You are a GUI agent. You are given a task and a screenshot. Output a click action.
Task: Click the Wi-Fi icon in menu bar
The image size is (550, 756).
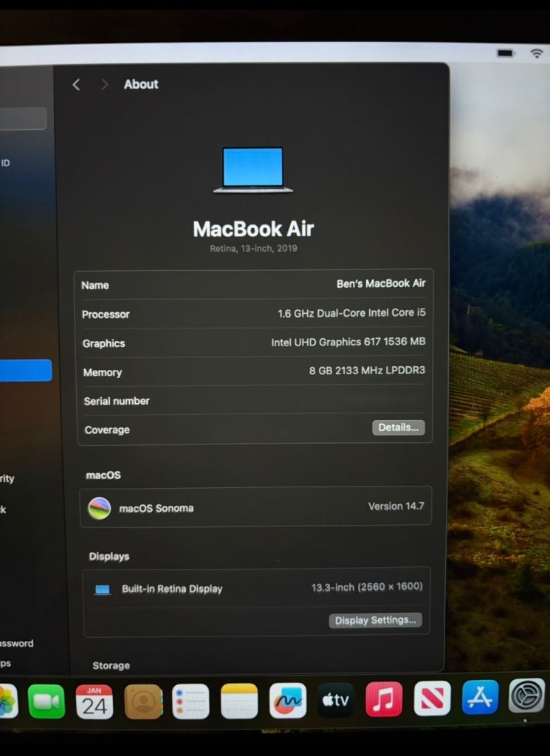[536, 54]
